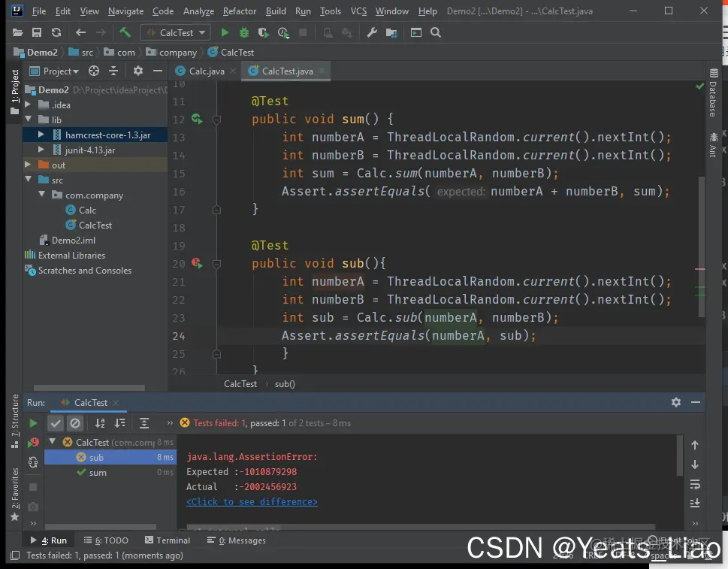Open the Terminal tool window tab

tap(168, 540)
